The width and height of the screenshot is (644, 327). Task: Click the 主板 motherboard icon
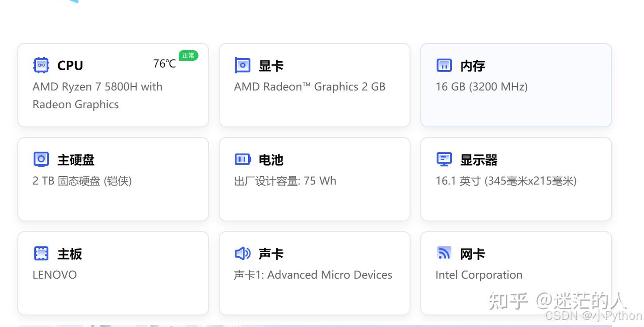pos(41,253)
